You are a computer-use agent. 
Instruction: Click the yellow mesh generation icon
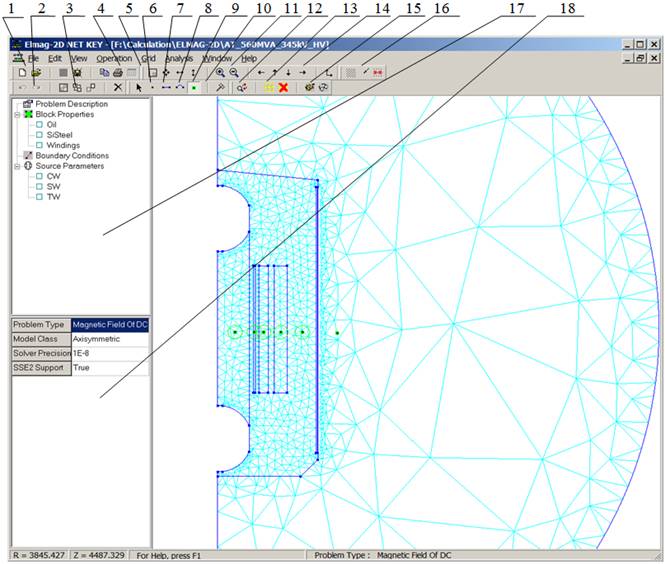[269, 87]
